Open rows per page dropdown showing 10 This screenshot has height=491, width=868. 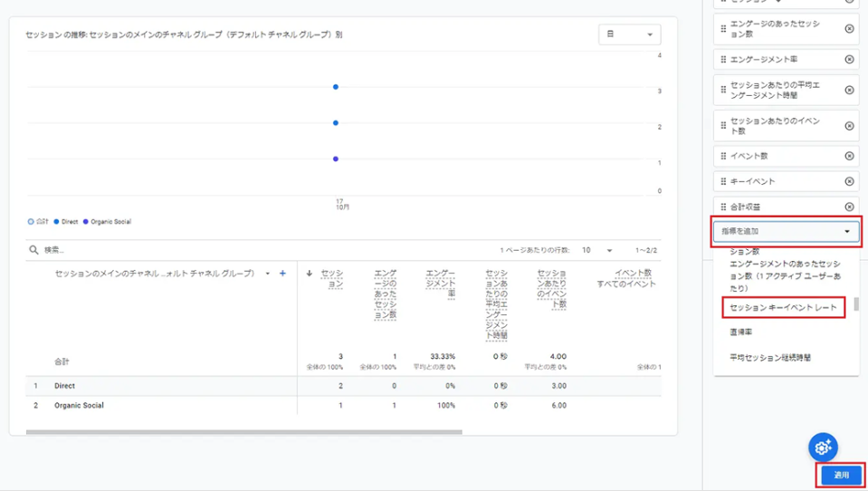point(596,251)
